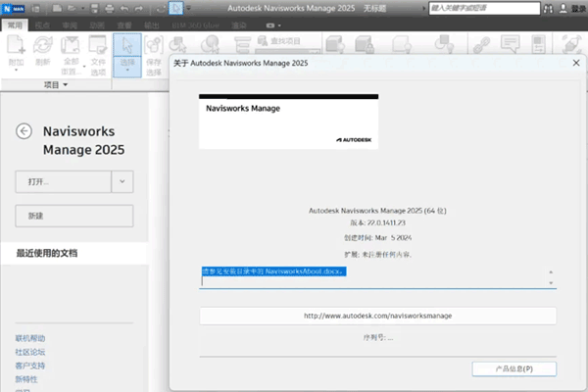Expand the 项目 panel dropdown

(66, 85)
